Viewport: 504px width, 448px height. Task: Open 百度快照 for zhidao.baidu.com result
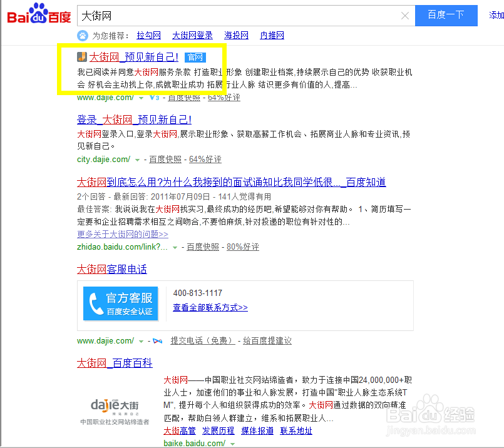[203, 247]
